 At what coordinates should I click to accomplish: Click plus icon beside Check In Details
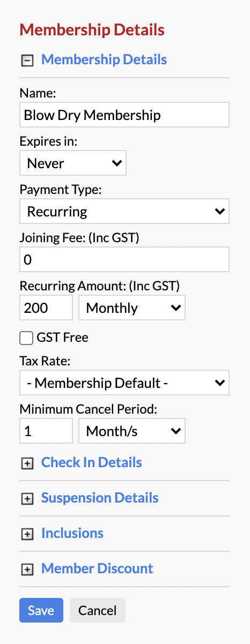[27, 463]
